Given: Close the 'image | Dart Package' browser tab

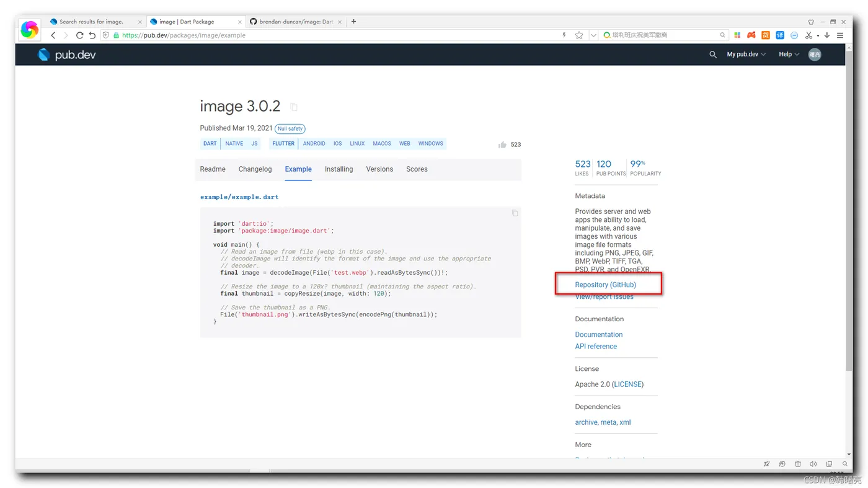Looking at the screenshot, I should [x=240, y=22].
